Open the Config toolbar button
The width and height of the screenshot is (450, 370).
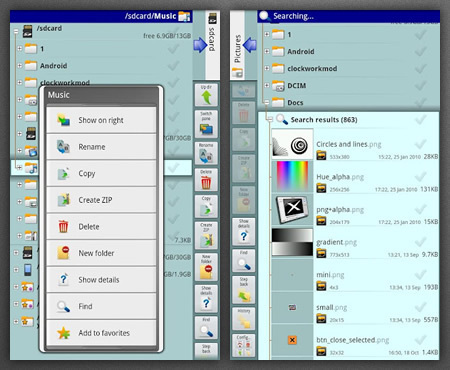coord(244,345)
